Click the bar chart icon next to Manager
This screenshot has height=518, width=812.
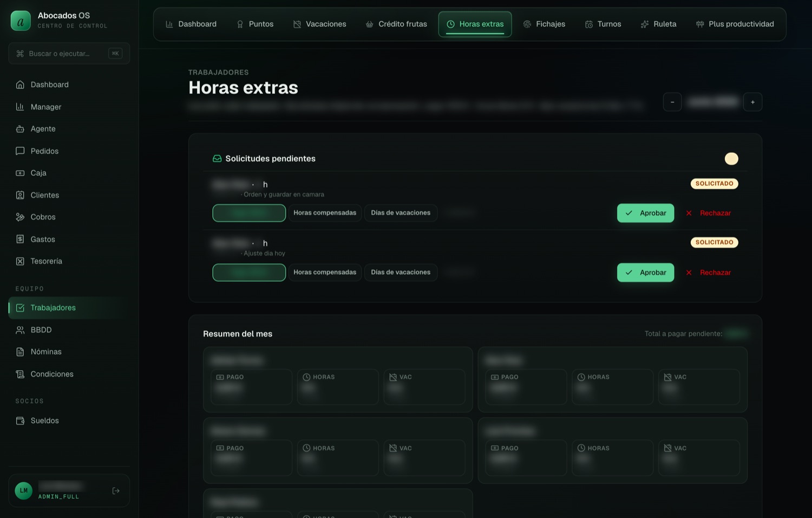(x=20, y=107)
